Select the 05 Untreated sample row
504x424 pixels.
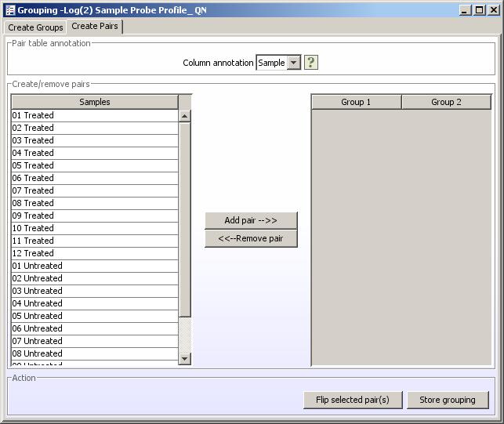95,316
